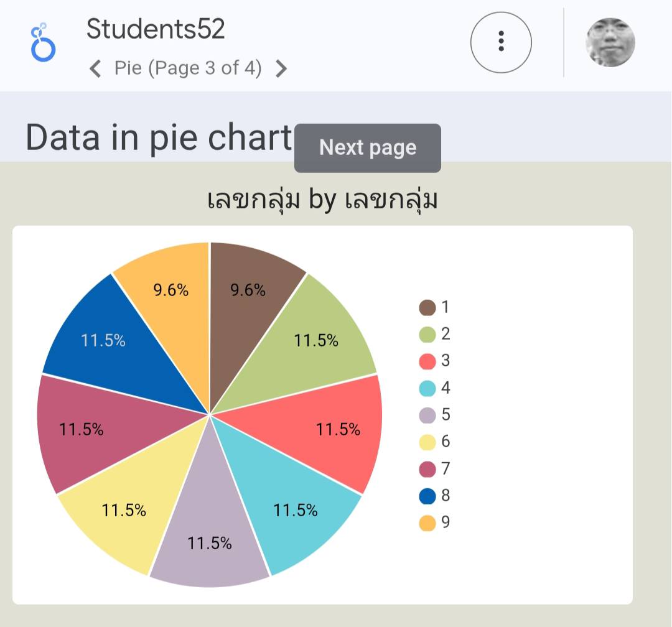Select the brown legend swatch for group 1

coord(427,307)
